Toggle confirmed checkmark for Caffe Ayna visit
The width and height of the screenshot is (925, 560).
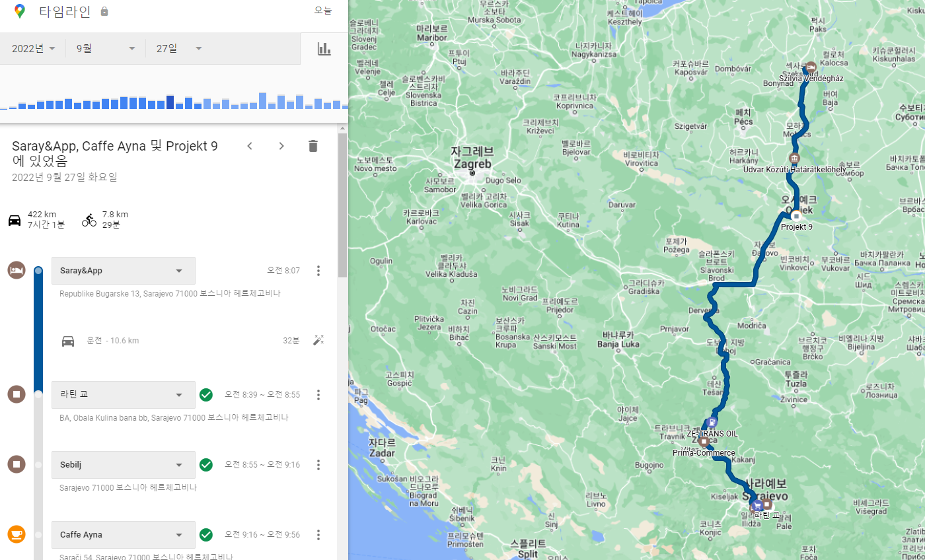tap(206, 535)
